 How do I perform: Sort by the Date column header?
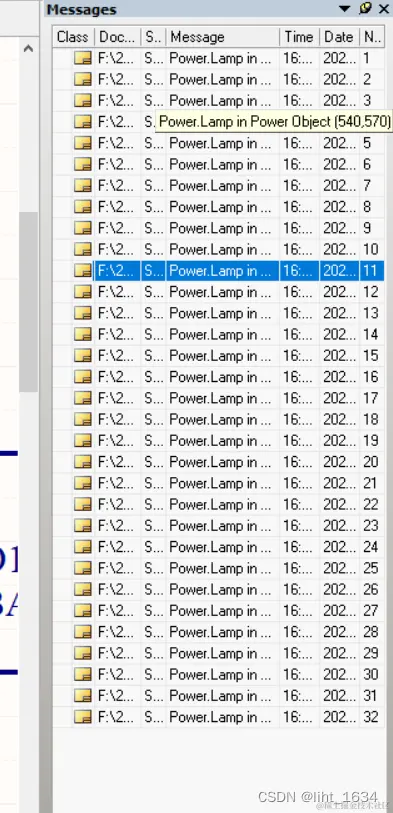click(x=339, y=37)
